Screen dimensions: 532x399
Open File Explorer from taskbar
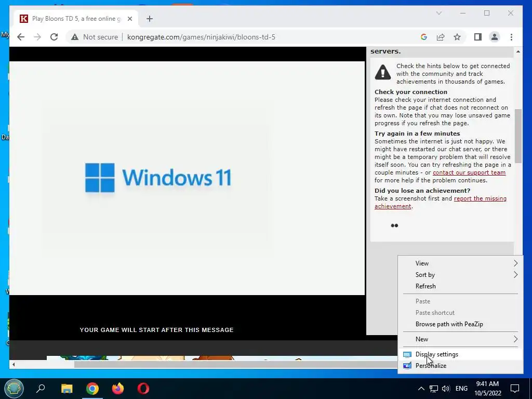[x=67, y=389]
